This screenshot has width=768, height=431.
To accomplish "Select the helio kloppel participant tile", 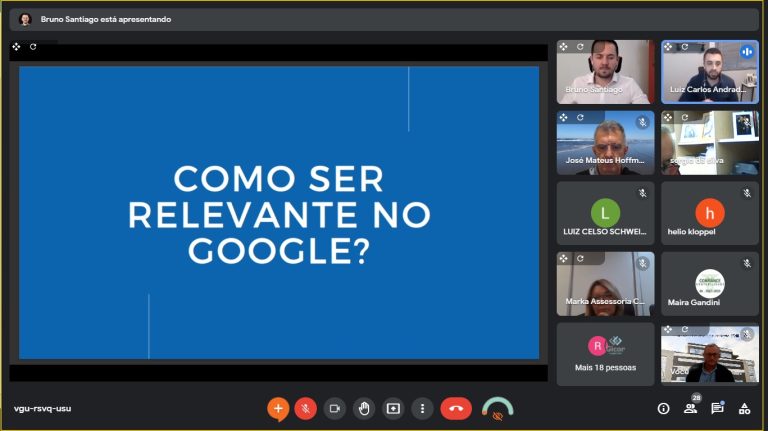I will (x=709, y=213).
